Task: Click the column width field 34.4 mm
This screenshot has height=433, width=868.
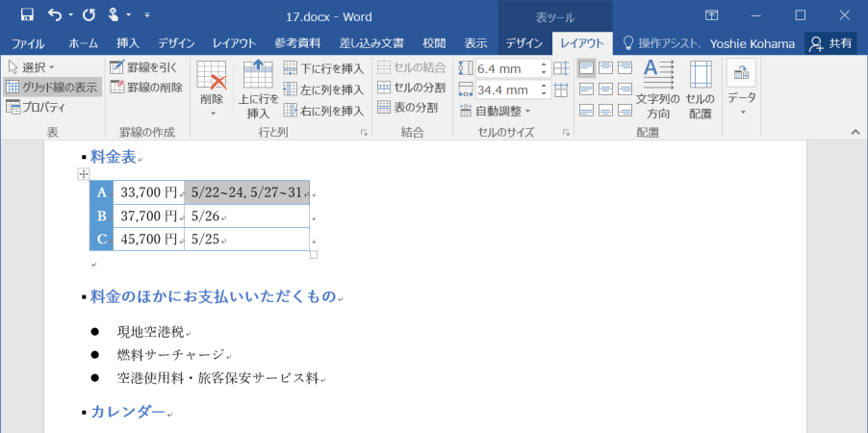Action: click(506, 89)
